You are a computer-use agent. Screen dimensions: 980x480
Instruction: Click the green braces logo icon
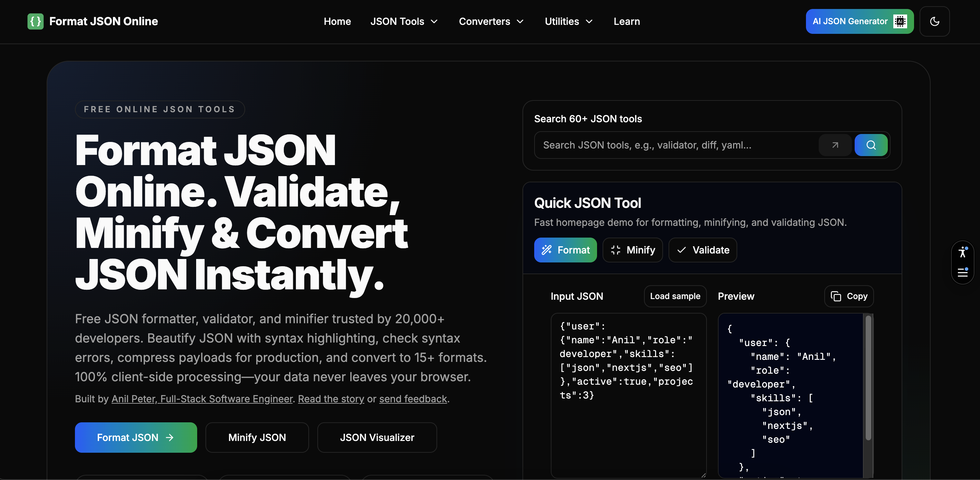[x=35, y=21]
